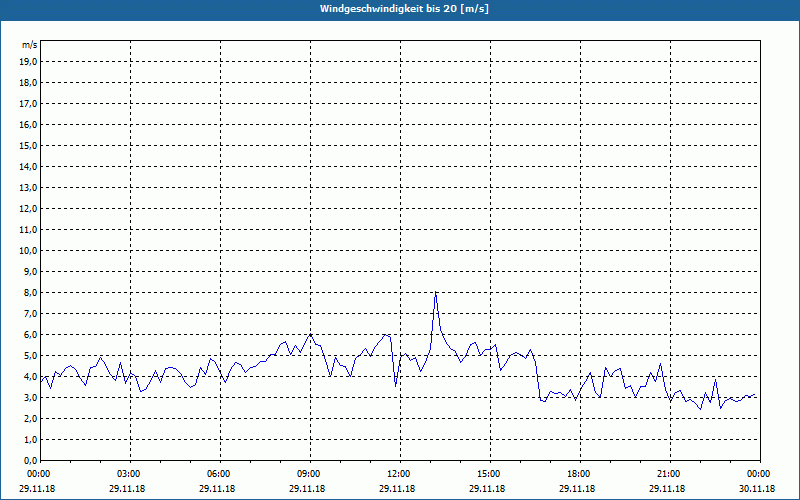The height and width of the screenshot is (500, 800).
Task: Click the "11,0" y-axis label
Action: point(28,230)
